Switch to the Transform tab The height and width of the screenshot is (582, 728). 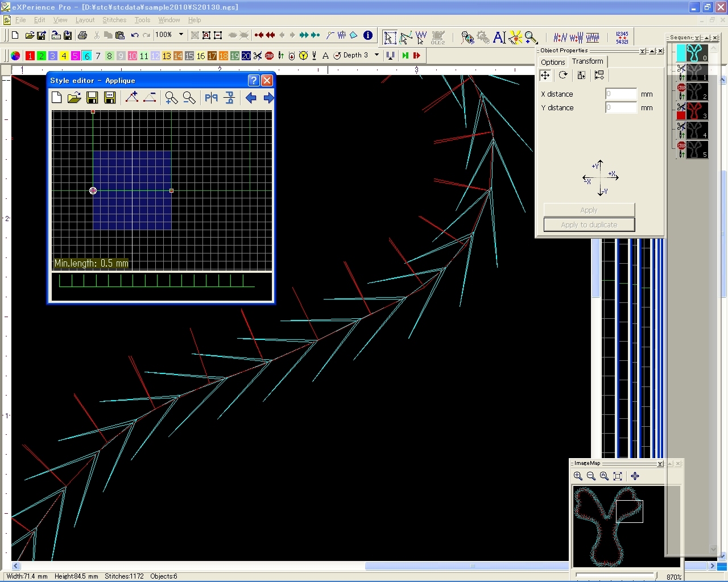(x=588, y=61)
